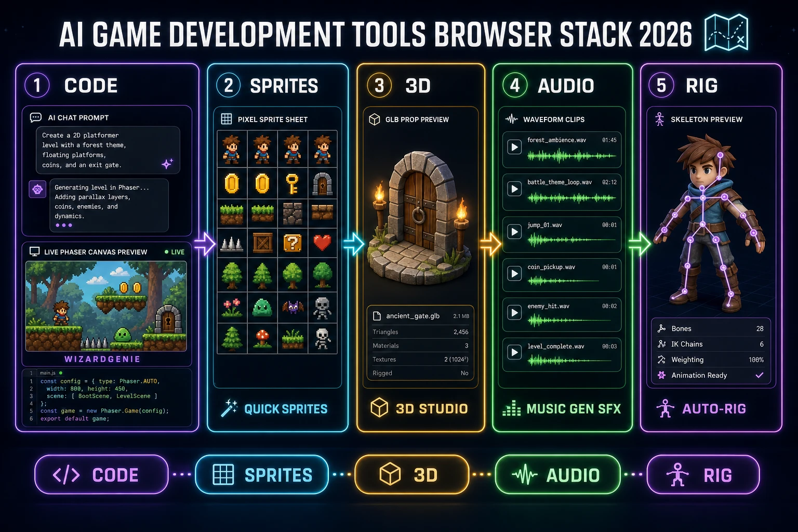Click the Triangles 2,456 row

pos(420,331)
